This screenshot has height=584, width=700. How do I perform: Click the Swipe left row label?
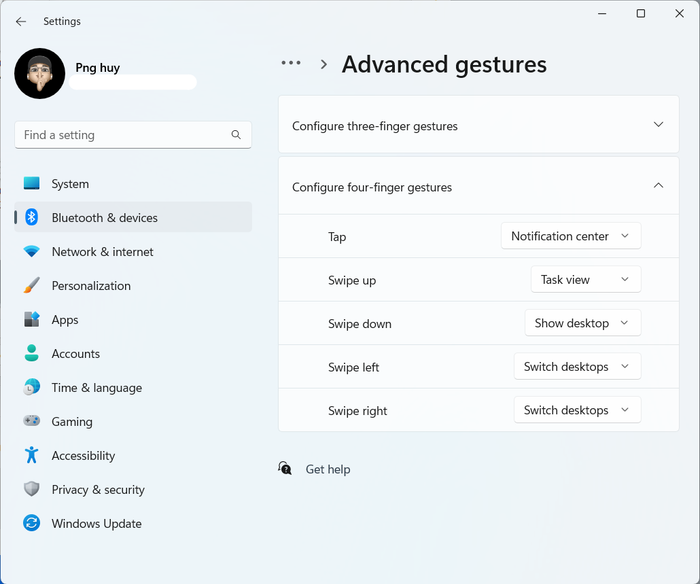(354, 367)
